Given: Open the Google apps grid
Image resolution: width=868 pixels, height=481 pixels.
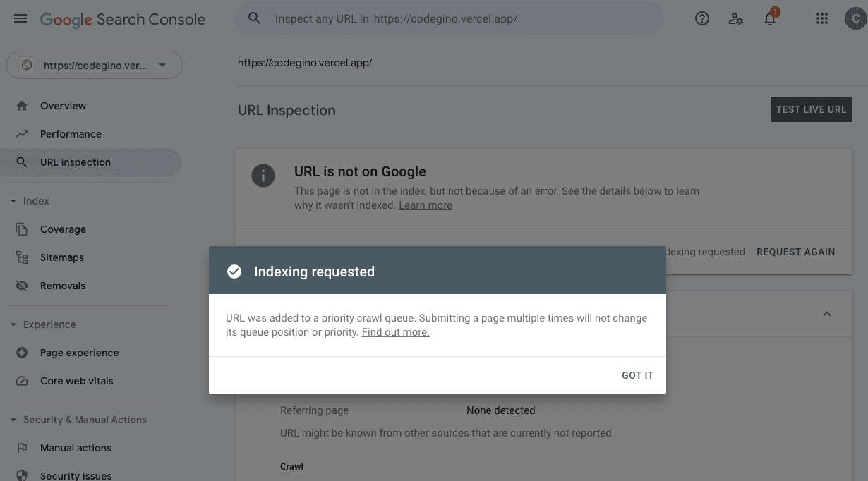Looking at the screenshot, I should click(821, 18).
